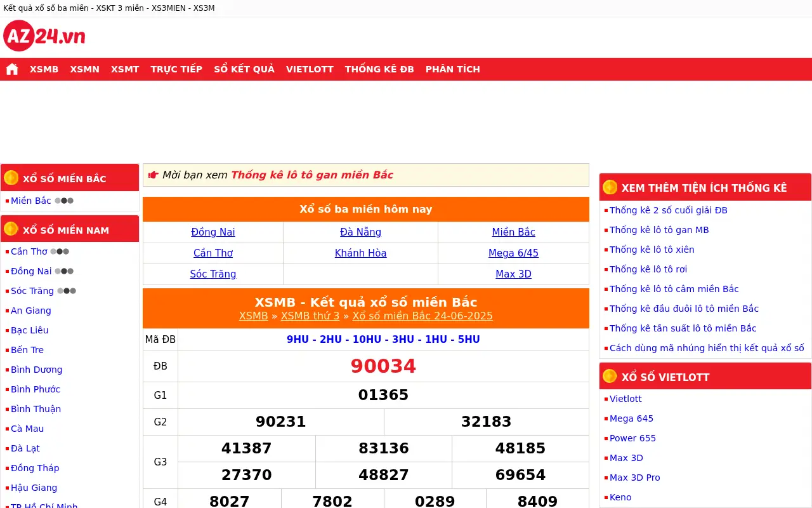This screenshot has width=812, height=508.
Task: Select Bình Dương in the sidebar
Action: point(37,370)
